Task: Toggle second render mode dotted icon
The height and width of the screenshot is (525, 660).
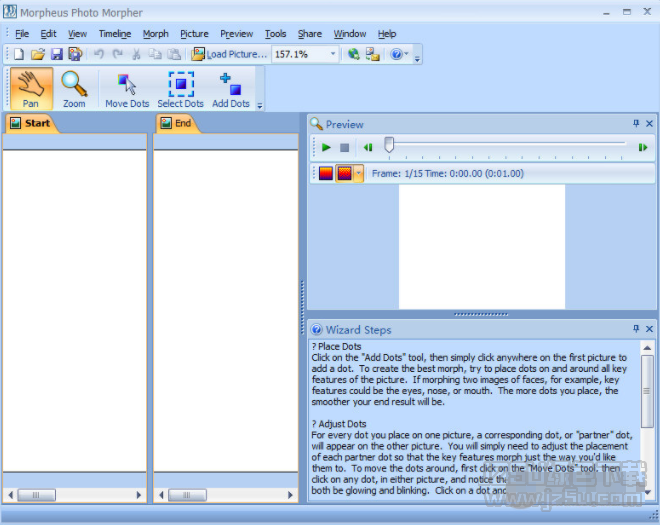Action: click(x=345, y=173)
